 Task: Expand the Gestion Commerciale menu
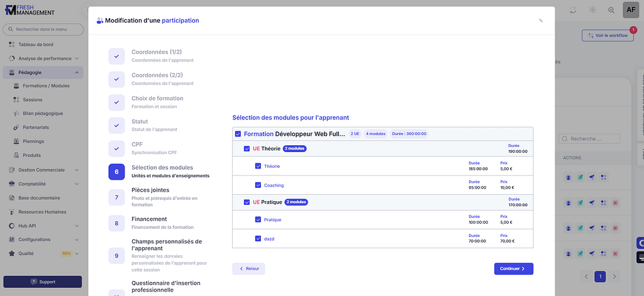click(77, 170)
